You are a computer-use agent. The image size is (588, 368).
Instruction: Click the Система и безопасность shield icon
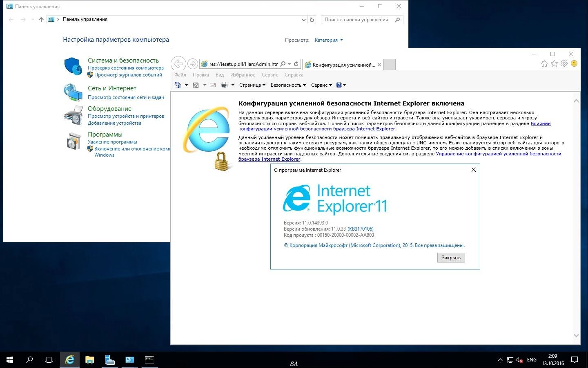click(x=73, y=66)
